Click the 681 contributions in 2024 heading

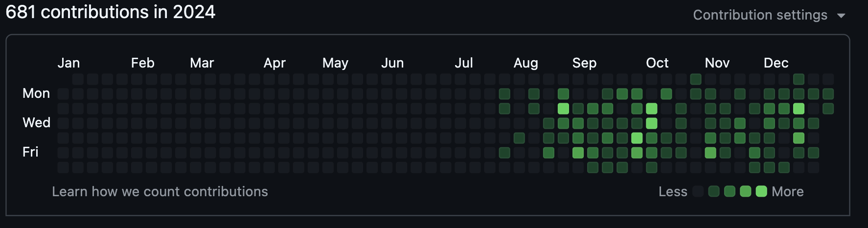click(x=111, y=12)
